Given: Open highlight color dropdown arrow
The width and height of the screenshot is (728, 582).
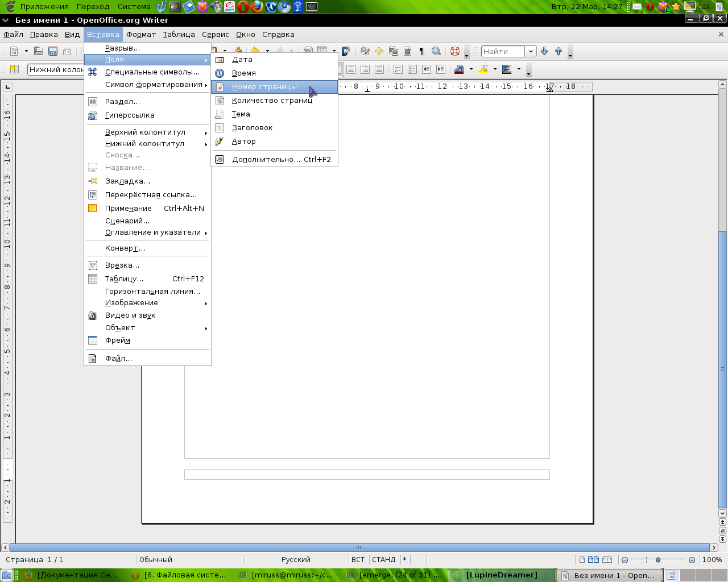Looking at the screenshot, I should [495, 69].
